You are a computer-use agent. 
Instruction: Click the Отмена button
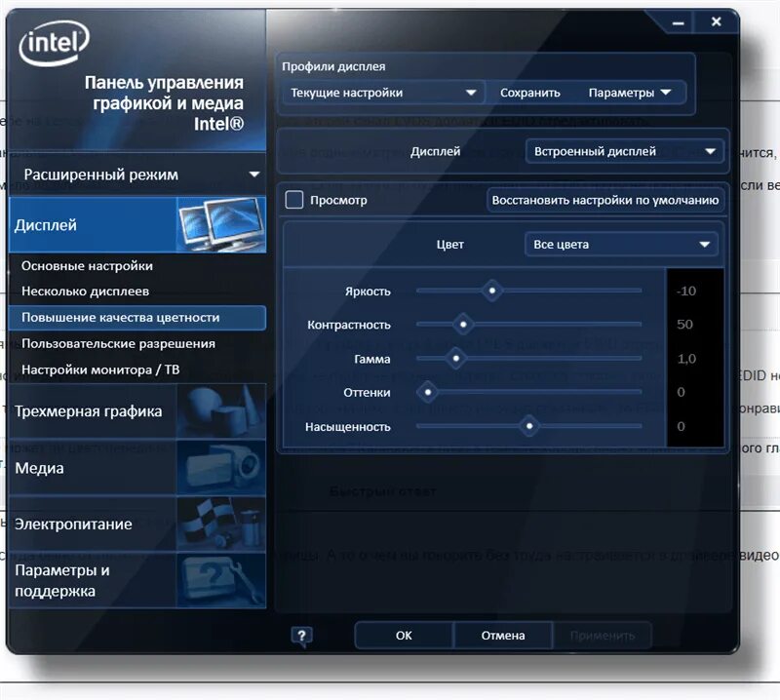(x=503, y=636)
